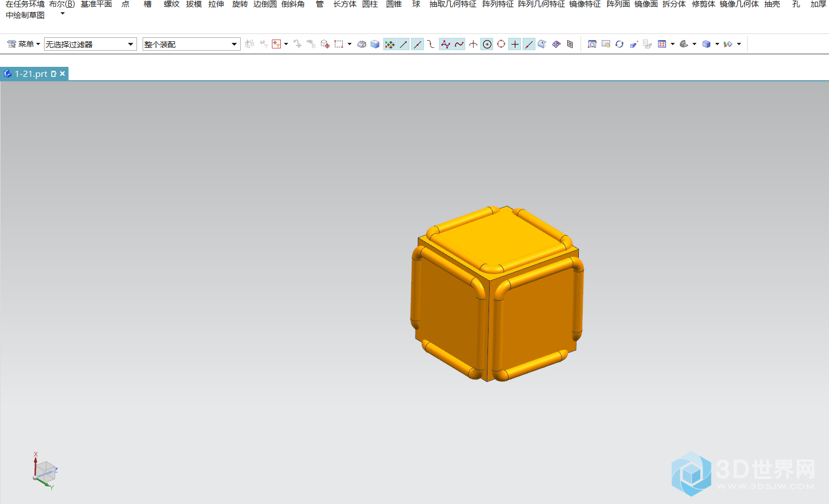Click the edit section icon
829x504 pixels.
[x=728, y=44]
